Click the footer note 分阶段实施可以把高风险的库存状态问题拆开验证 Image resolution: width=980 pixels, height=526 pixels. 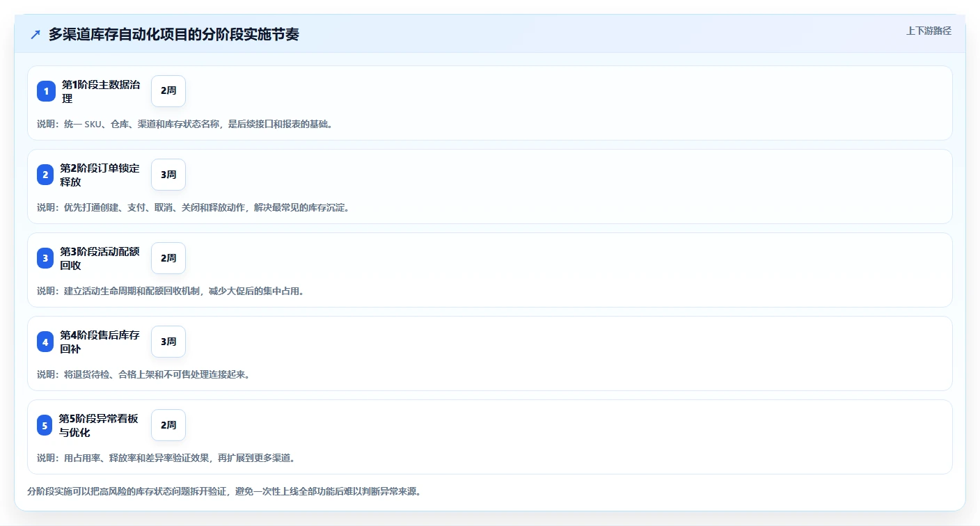(x=224, y=491)
